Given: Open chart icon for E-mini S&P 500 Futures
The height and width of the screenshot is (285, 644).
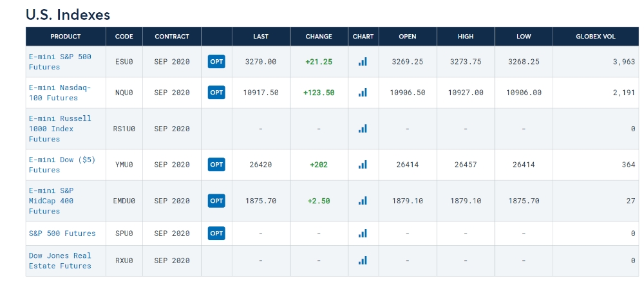Looking at the screenshot, I should (x=363, y=62).
